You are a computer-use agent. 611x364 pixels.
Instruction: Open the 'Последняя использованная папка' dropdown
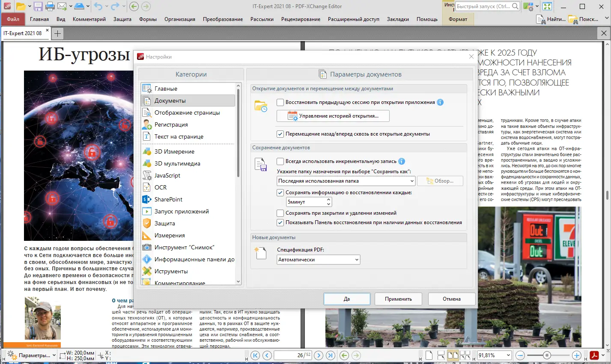click(x=346, y=181)
